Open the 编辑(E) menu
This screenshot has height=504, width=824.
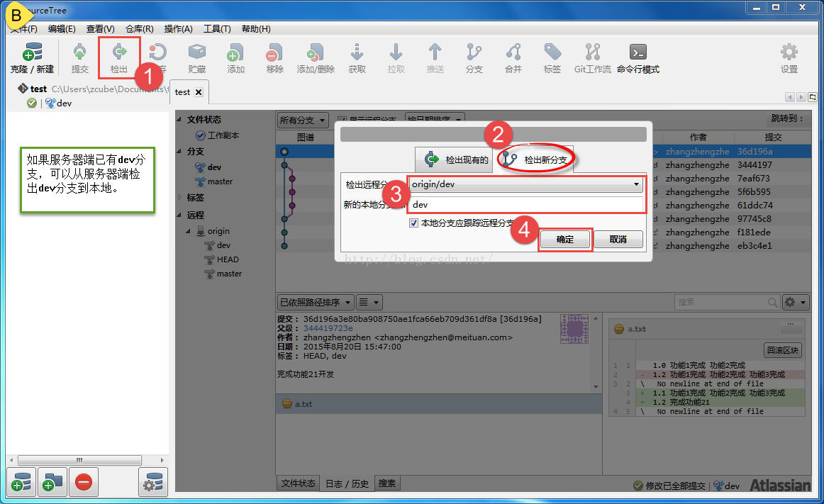62,29
